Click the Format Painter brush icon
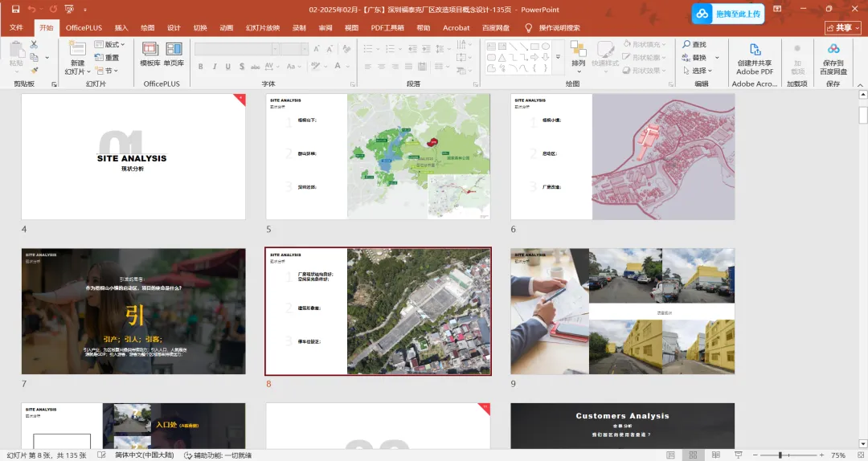The width and height of the screenshot is (868, 461). [x=34, y=71]
